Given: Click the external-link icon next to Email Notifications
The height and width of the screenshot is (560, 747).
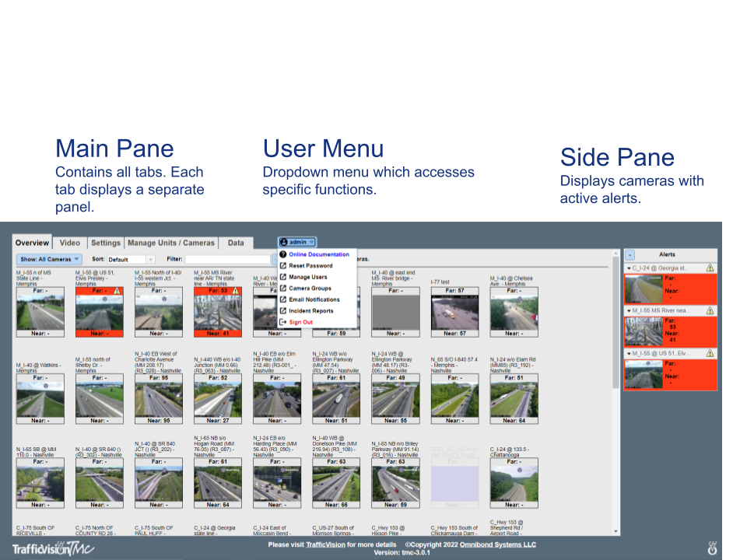Looking at the screenshot, I should [283, 299].
